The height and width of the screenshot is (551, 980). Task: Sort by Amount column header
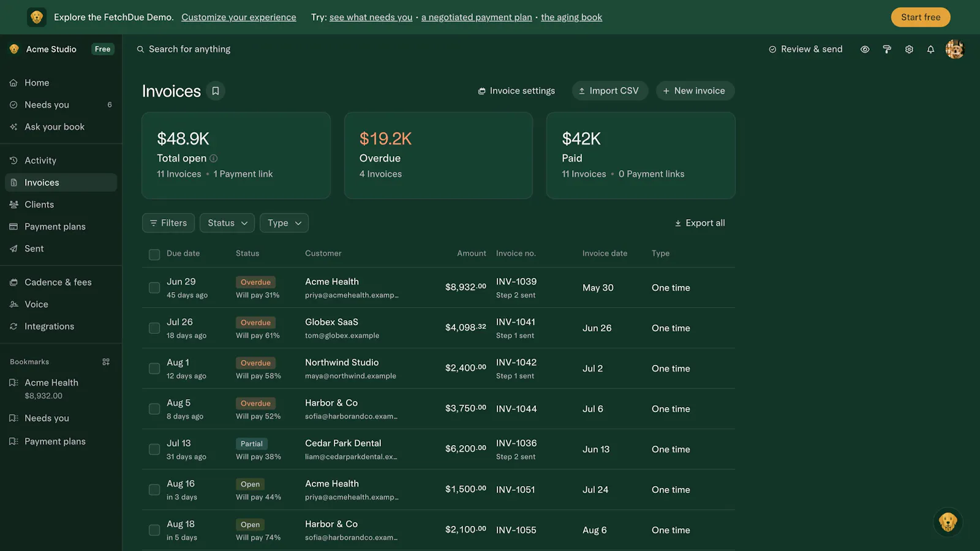[x=472, y=253]
